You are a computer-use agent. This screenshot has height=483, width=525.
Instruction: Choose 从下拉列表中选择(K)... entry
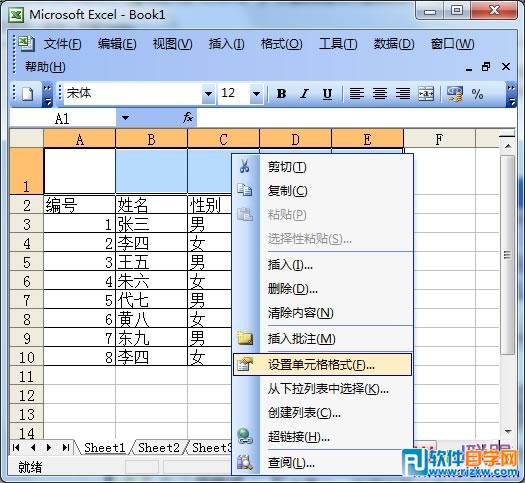(x=322, y=389)
